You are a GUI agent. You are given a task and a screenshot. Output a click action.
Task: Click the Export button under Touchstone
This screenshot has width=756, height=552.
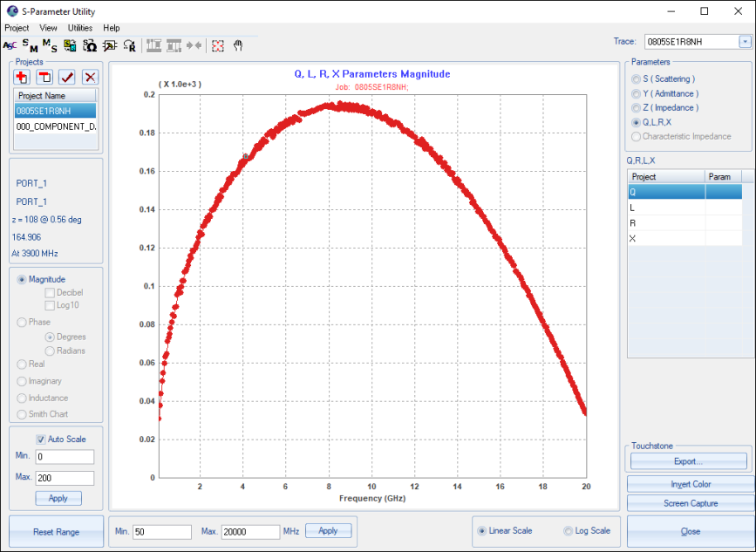point(688,460)
